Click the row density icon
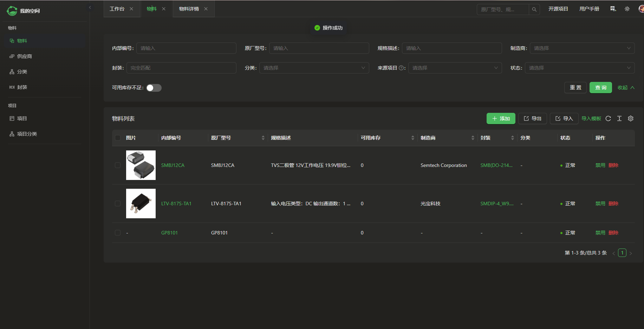Viewport: 644px width, 329px height. pos(619,118)
